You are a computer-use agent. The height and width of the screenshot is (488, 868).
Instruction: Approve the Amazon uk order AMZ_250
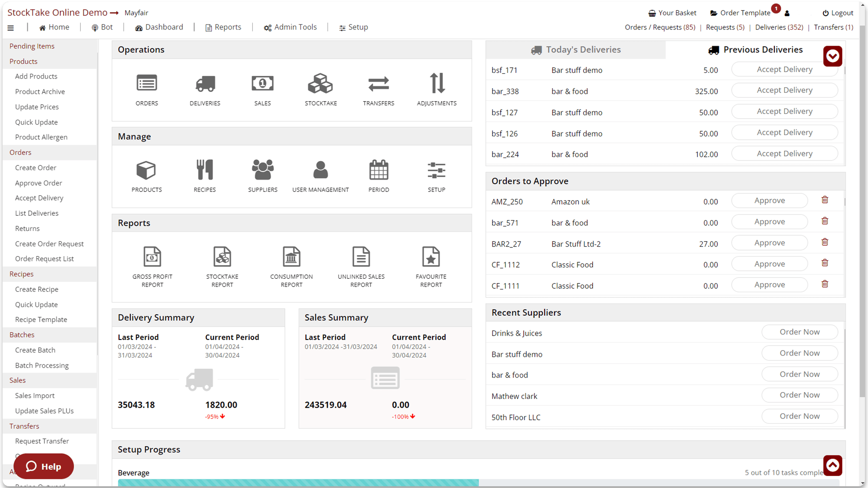[x=769, y=200]
